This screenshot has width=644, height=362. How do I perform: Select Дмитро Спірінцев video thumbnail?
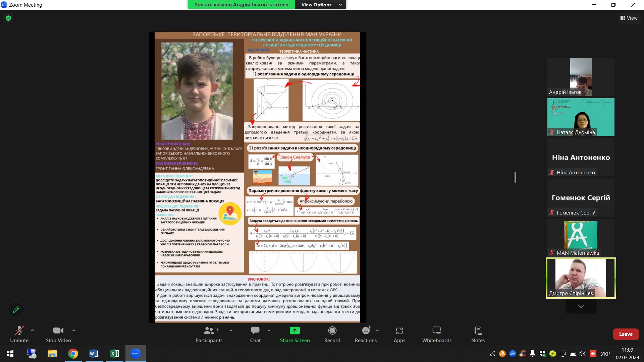click(581, 278)
